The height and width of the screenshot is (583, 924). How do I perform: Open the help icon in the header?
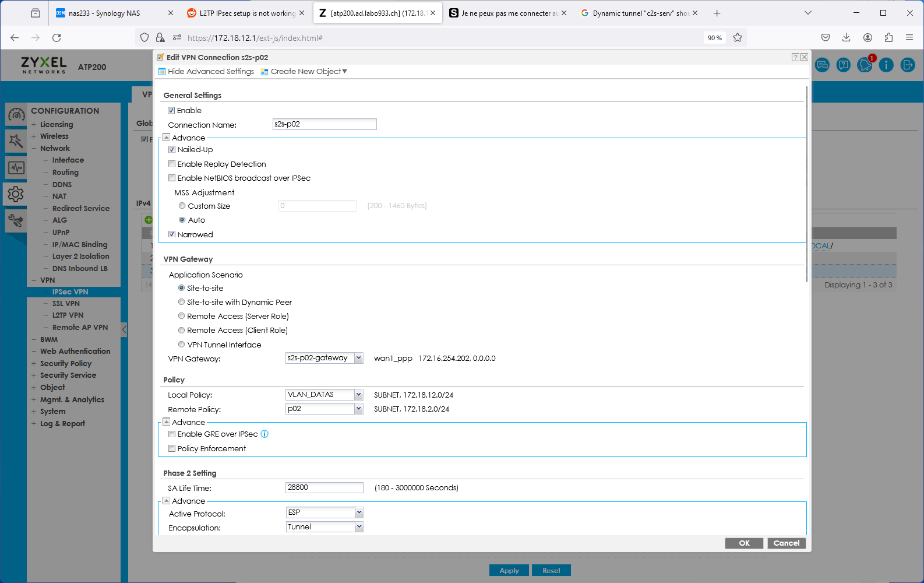pos(844,65)
